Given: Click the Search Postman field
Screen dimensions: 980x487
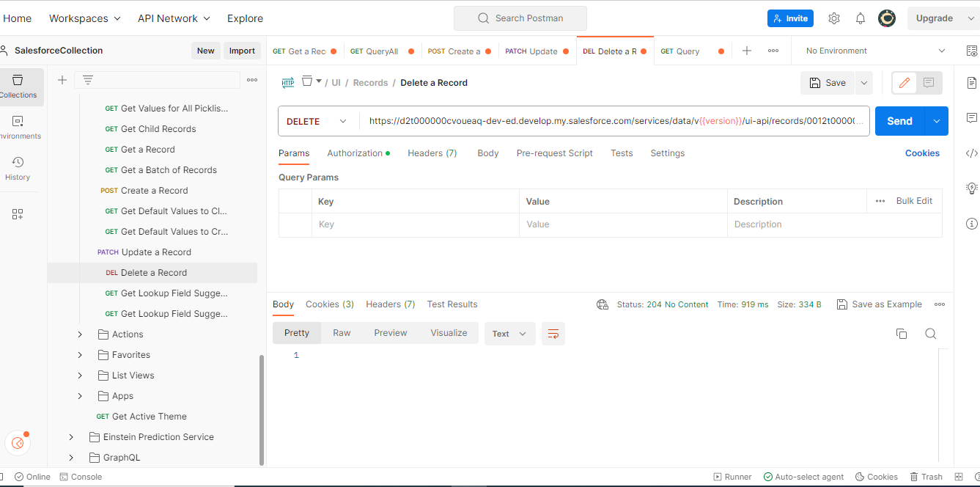Looking at the screenshot, I should tap(520, 18).
